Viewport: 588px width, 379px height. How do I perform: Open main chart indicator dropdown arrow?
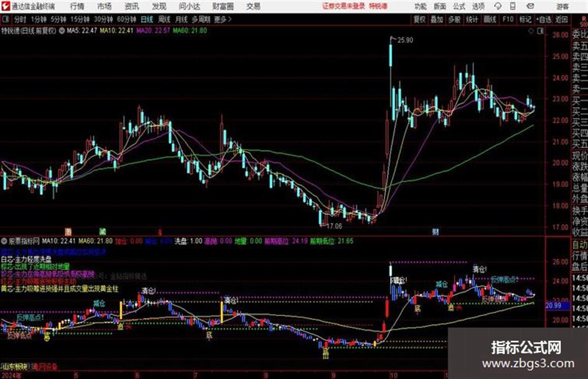(62, 30)
